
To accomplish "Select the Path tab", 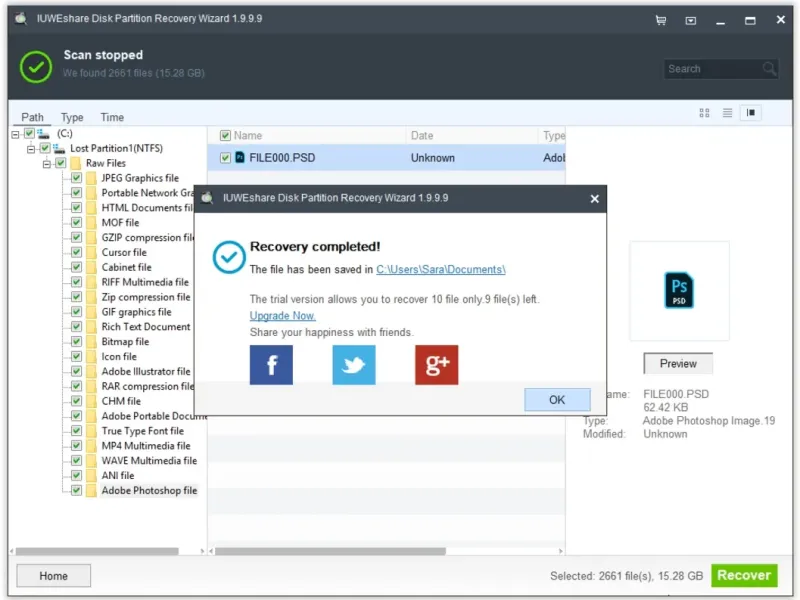I will pyautogui.click(x=32, y=117).
